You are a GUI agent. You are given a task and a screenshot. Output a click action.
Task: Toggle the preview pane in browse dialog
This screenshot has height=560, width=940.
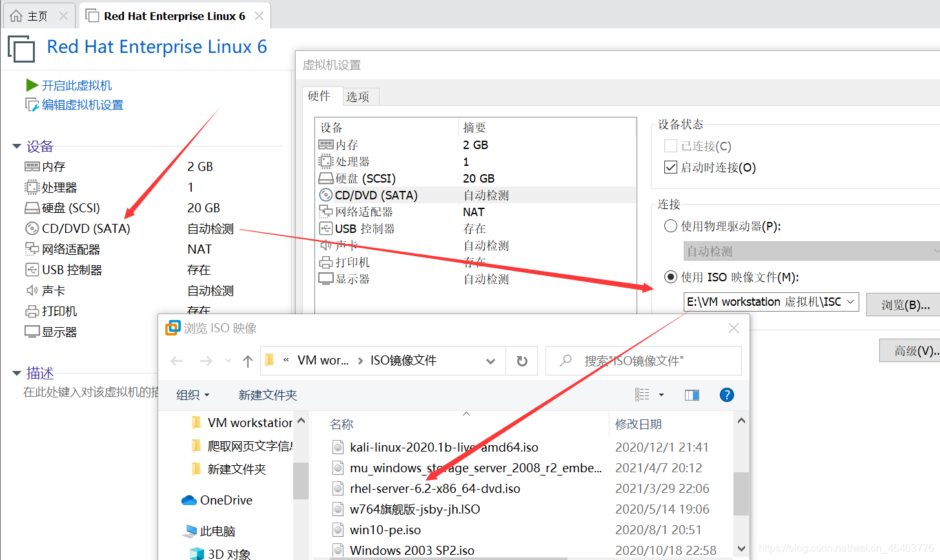pyautogui.click(x=692, y=395)
